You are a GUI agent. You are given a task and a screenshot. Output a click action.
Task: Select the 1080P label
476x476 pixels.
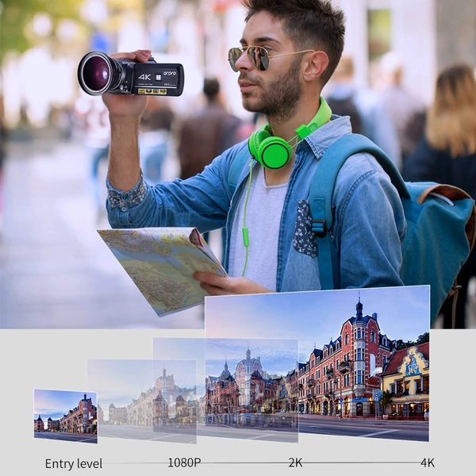184,463
